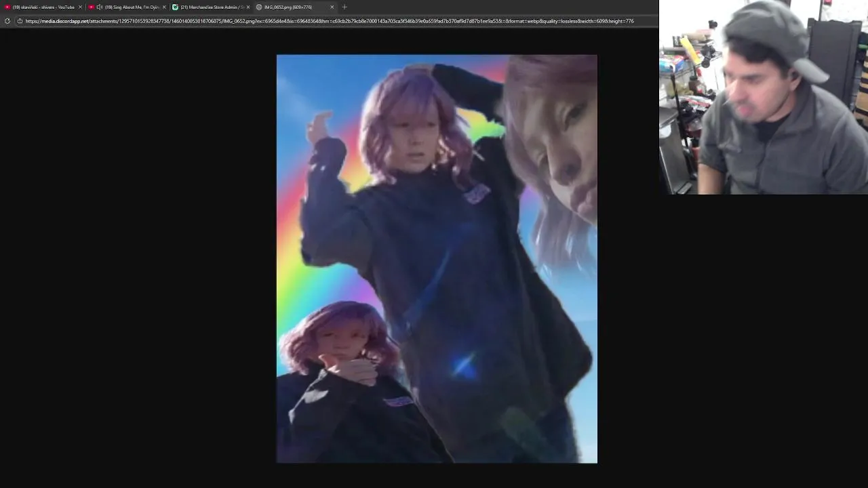868x488 pixels.
Task: Switch to the 'Sing About Me, I'm Dying' tab
Action: click(x=127, y=7)
